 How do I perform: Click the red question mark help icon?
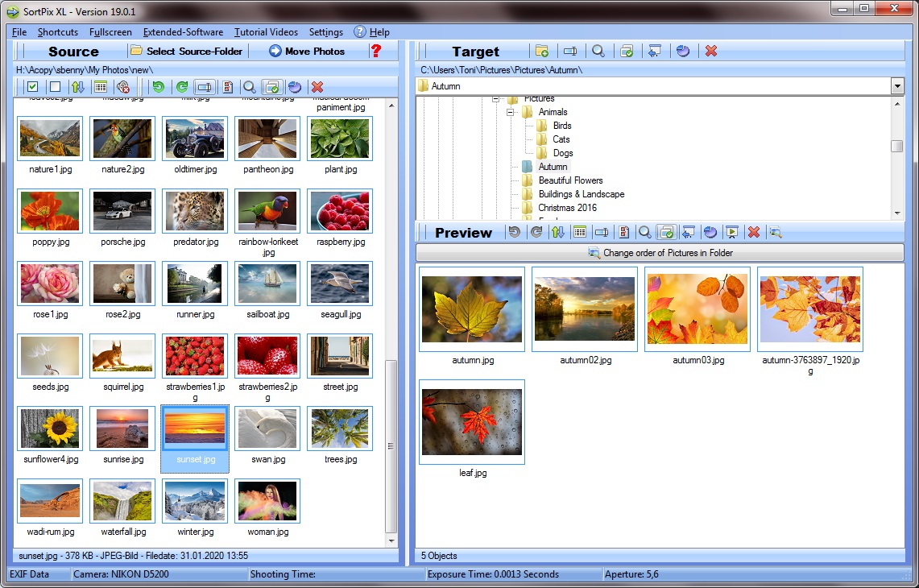[x=375, y=51]
